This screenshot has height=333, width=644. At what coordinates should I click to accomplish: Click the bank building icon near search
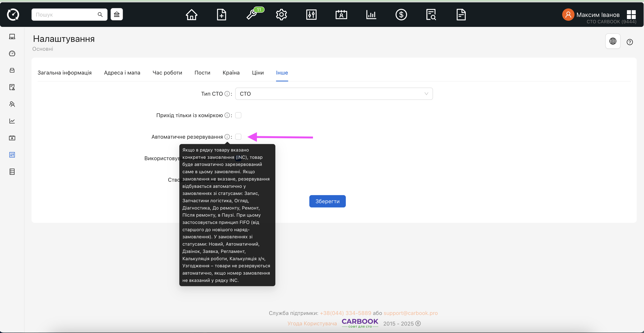117,15
